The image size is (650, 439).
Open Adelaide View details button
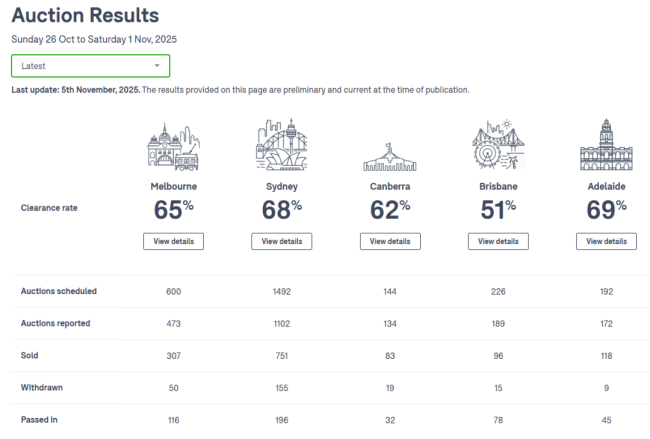(x=606, y=241)
